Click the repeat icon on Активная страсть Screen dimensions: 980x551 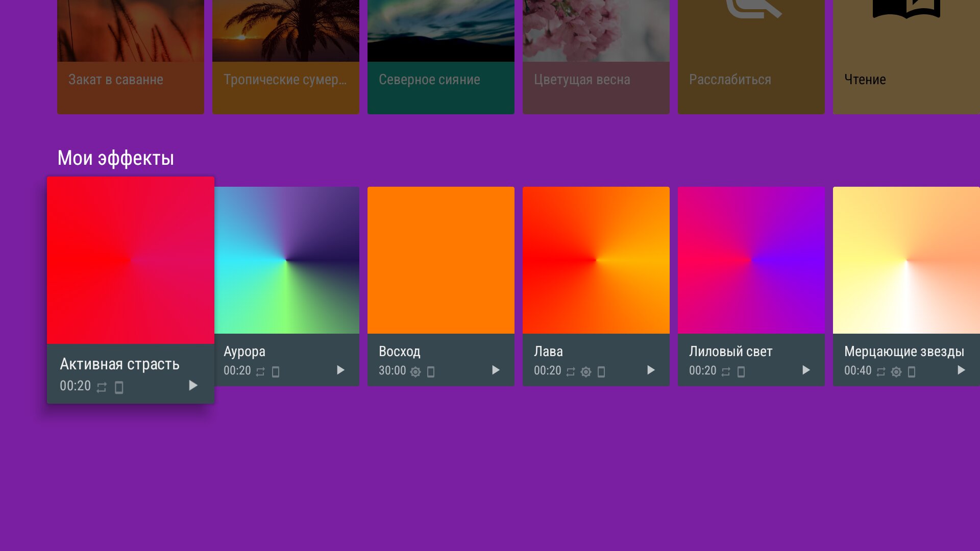tap(102, 388)
